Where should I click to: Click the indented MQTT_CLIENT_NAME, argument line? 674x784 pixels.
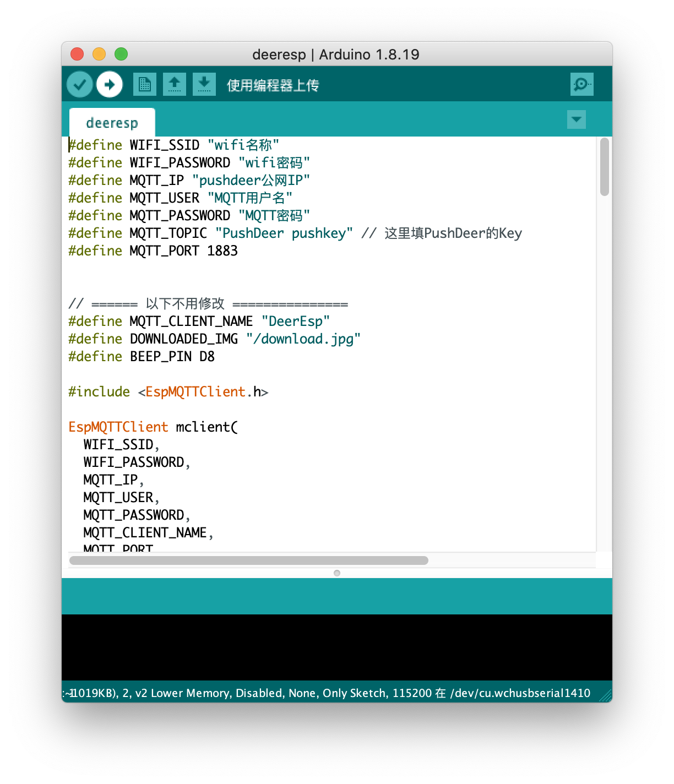pos(148,532)
